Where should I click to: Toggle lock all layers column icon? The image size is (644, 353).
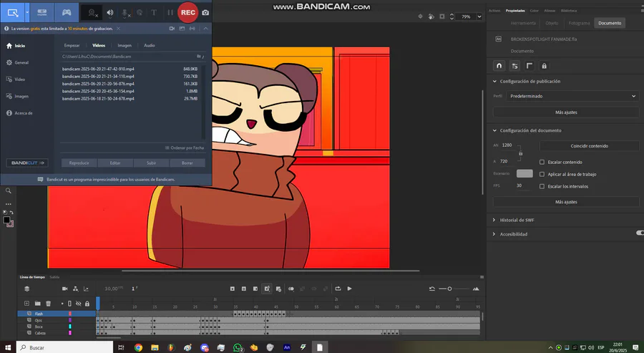(87, 304)
